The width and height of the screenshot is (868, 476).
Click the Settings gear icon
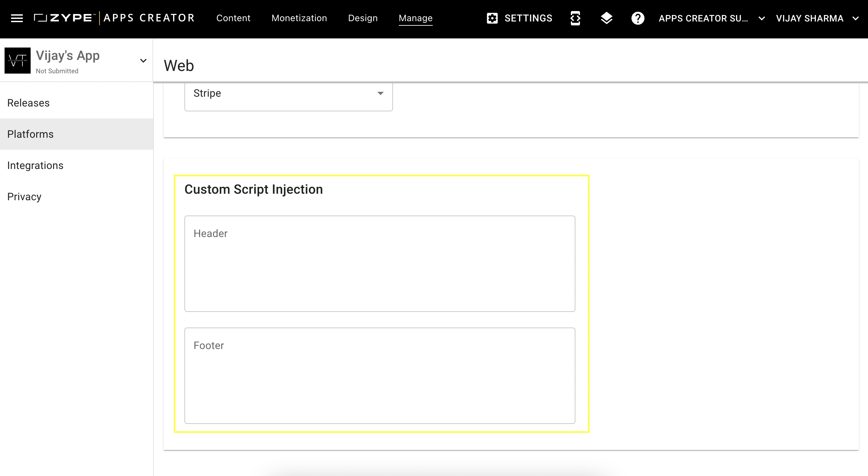coord(492,18)
